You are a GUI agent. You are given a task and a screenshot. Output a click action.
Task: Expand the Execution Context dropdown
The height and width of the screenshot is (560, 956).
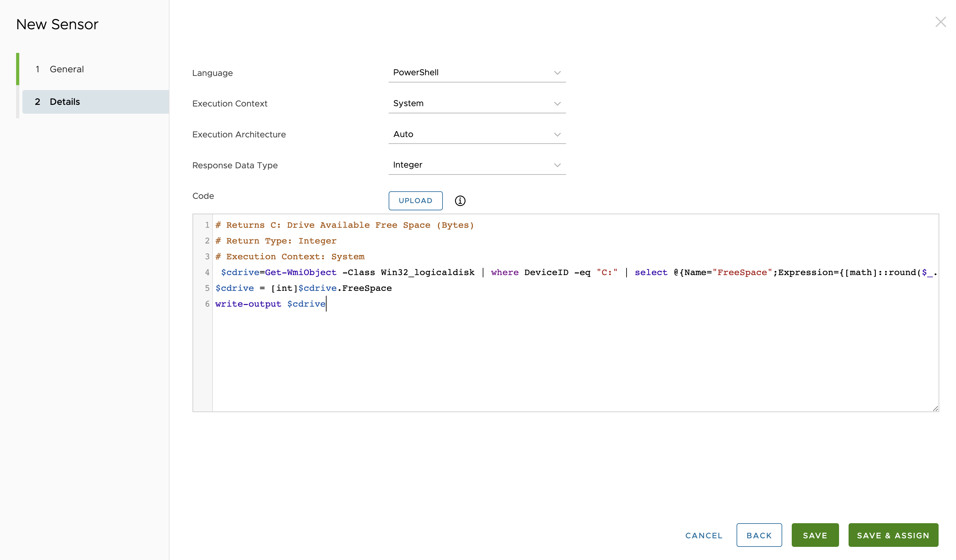point(477,103)
